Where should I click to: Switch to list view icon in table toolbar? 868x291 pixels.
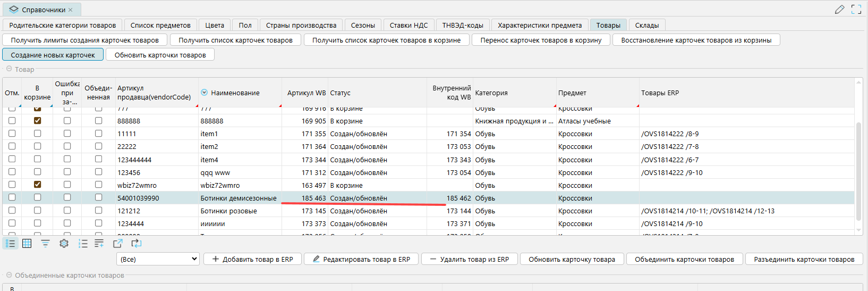coord(11,244)
